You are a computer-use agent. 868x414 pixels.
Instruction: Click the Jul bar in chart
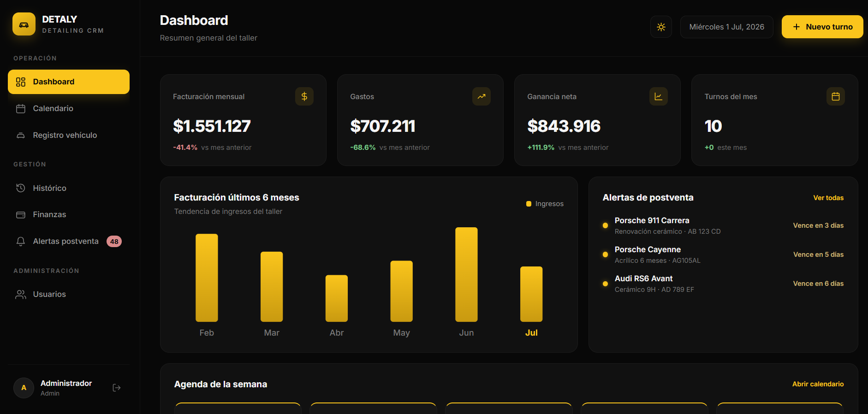tap(531, 294)
